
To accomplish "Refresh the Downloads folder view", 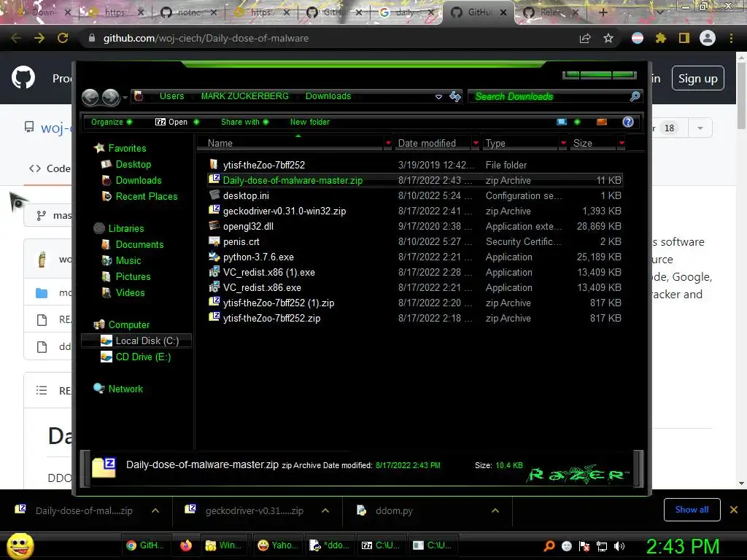I will point(455,97).
